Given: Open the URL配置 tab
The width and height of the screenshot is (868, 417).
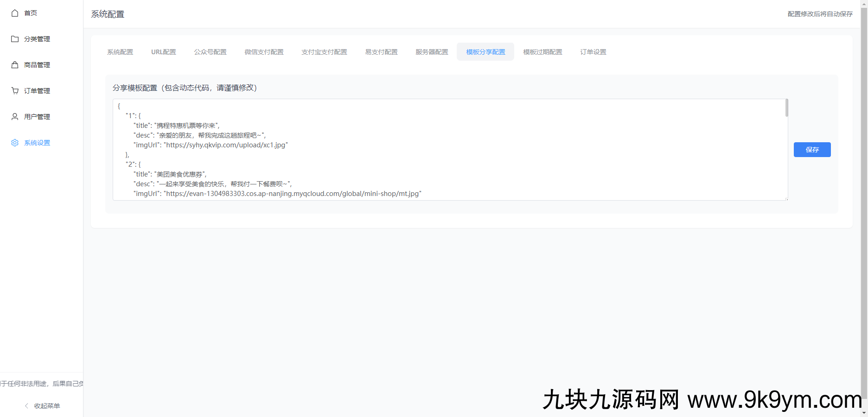Looking at the screenshot, I should click(x=163, y=52).
